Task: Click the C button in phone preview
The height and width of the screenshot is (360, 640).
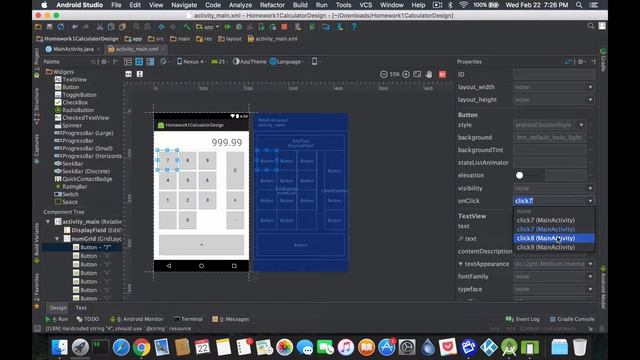Action: point(235,170)
